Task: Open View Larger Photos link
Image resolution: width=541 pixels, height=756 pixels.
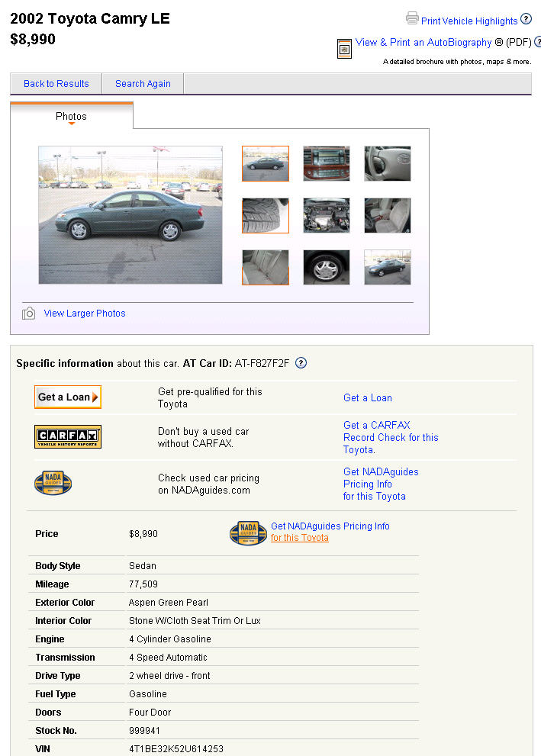Action: (85, 314)
